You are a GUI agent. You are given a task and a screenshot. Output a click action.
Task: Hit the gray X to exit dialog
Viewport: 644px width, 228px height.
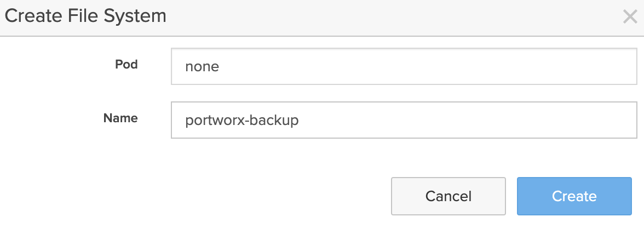click(x=630, y=17)
